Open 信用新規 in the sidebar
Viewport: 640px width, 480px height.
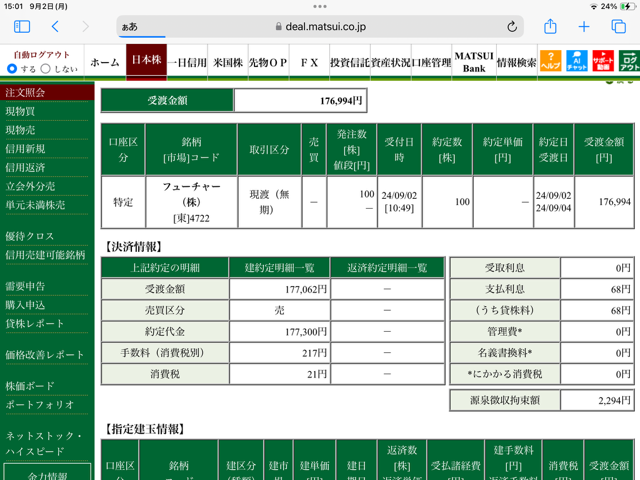tap(25, 149)
